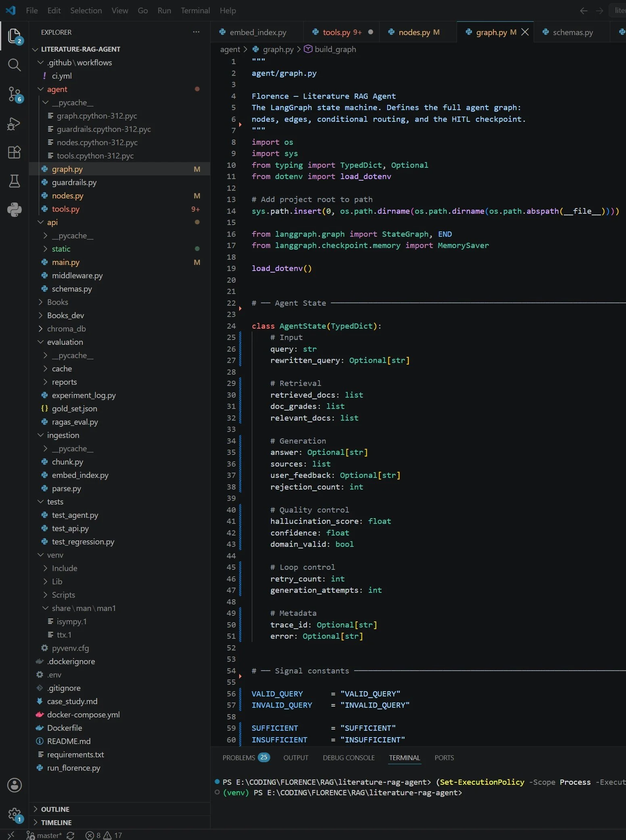626x840 pixels.
Task: Open the Selection menu
Action: click(86, 11)
